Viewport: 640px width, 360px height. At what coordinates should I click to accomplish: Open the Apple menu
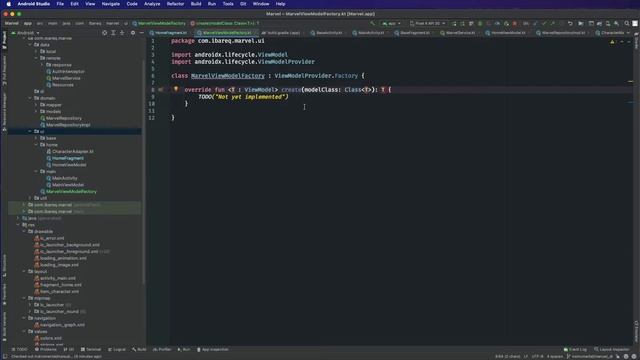[8, 4]
